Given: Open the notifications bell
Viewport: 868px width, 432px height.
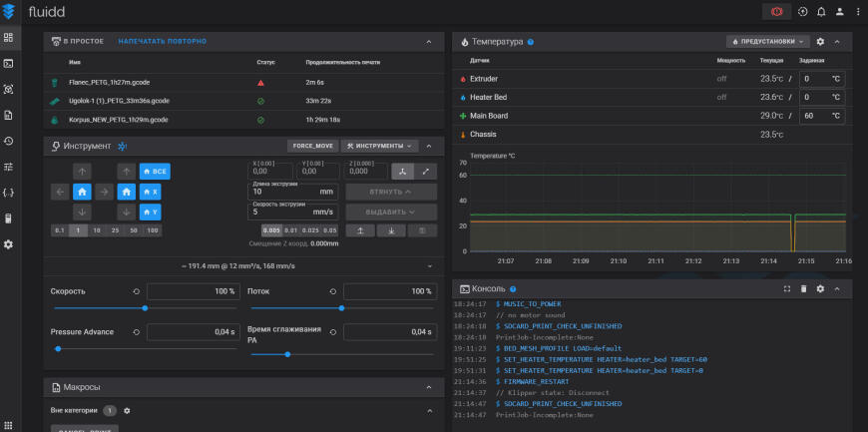Looking at the screenshot, I should pyautogui.click(x=821, y=12).
